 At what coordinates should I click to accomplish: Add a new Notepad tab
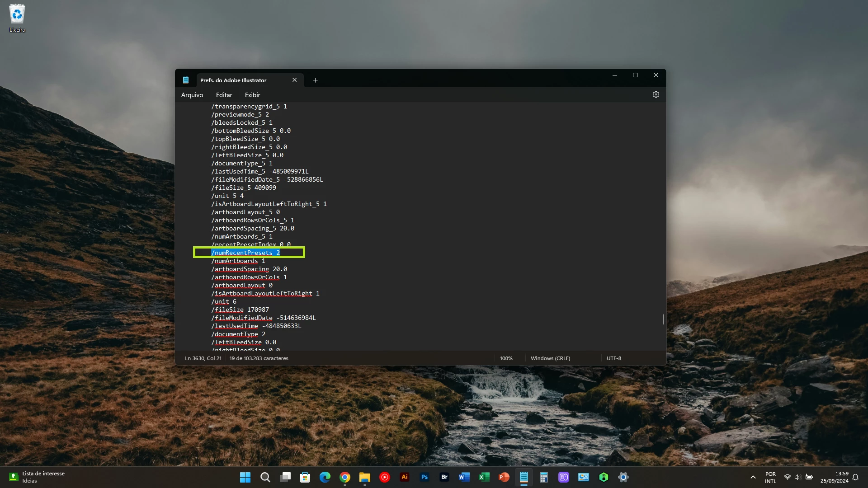pyautogui.click(x=315, y=80)
